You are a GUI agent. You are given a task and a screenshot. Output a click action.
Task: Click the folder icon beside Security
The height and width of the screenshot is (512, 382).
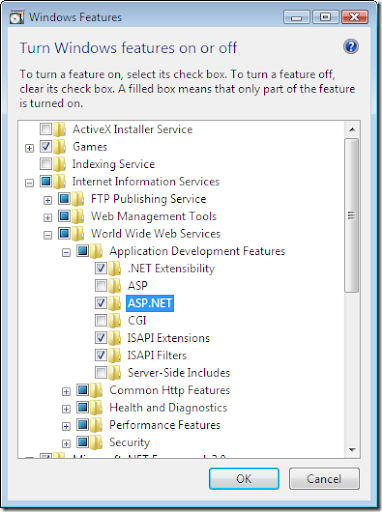click(97, 442)
